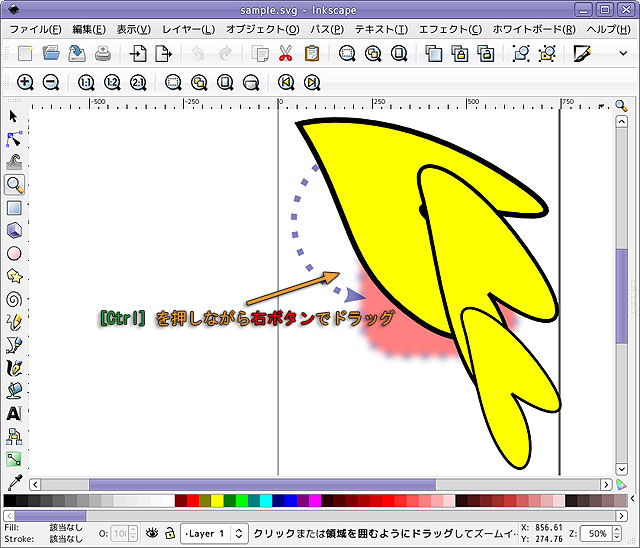
Task: Select the Rectangle tool
Action: tap(14, 208)
